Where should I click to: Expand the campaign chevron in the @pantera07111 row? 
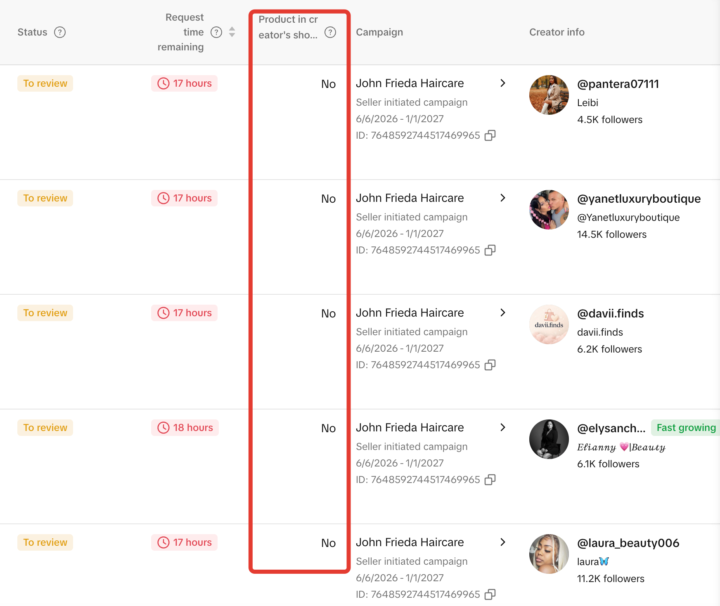(x=503, y=83)
